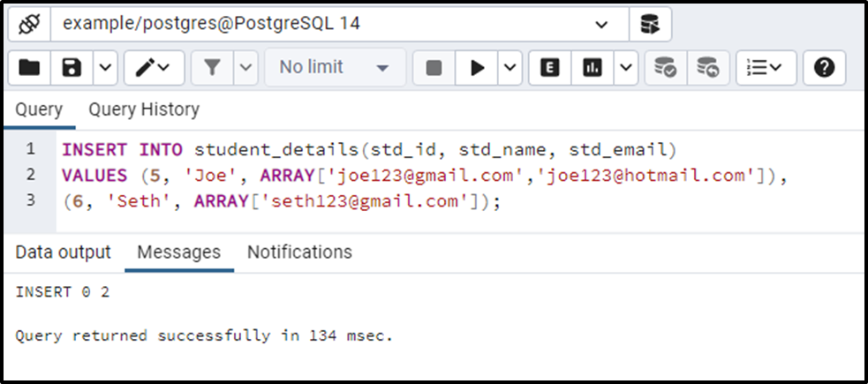The width and height of the screenshot is (868, 384).
Task: Click line number 1 in editor
Action: pos(30,149)
